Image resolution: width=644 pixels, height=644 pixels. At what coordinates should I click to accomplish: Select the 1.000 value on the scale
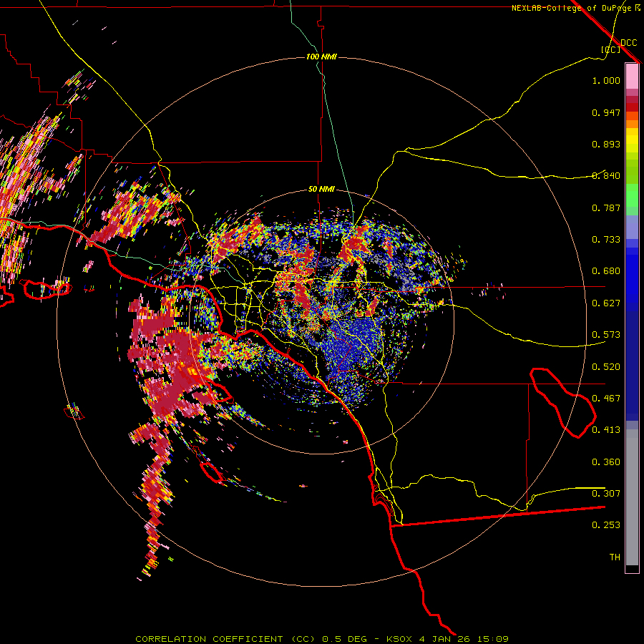[x=606, y=81]
